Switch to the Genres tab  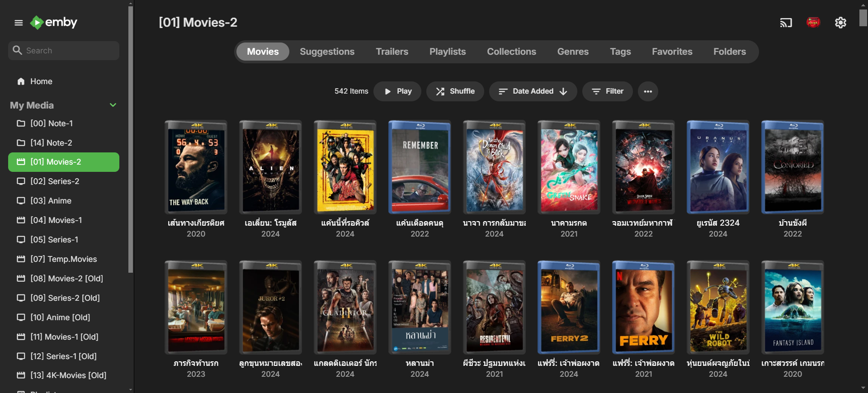click(x=573, y=52)
